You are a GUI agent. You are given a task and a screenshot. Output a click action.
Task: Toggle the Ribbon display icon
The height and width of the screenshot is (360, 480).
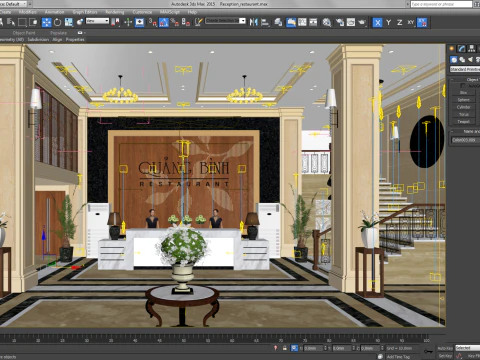291,22
